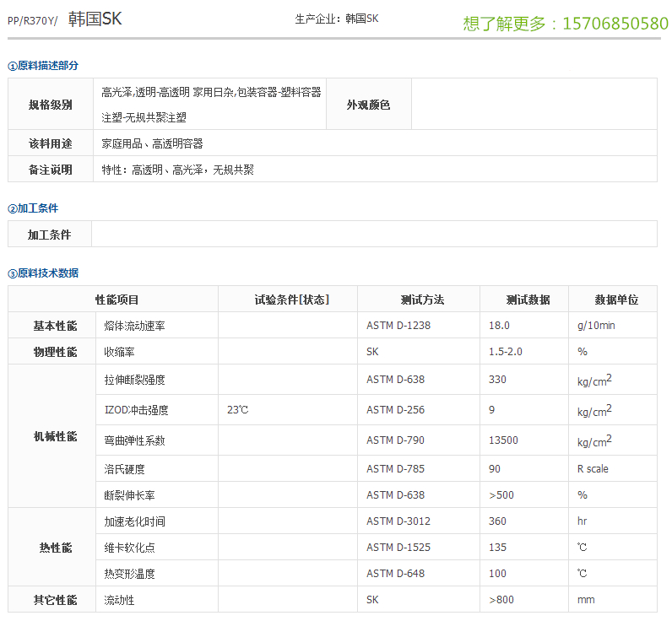Screen dimensions: 672x621
Task: Click the ASTM D-648 method cell
Action: tap(419, 573)
